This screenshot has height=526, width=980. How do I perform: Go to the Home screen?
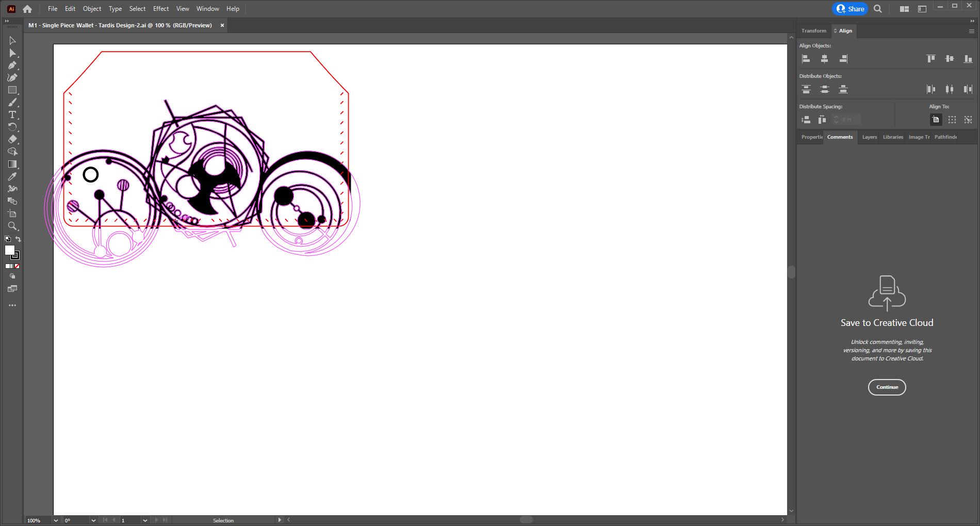27,9
